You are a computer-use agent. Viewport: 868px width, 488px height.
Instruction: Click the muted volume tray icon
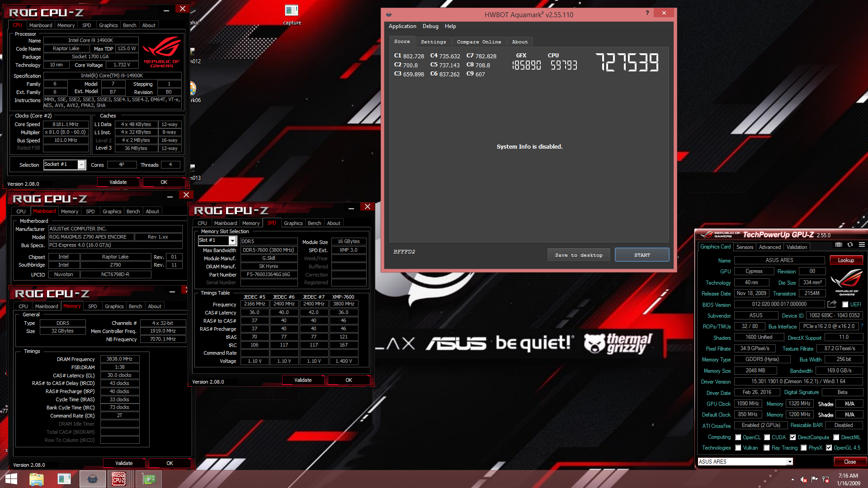(x=804, y=479)
